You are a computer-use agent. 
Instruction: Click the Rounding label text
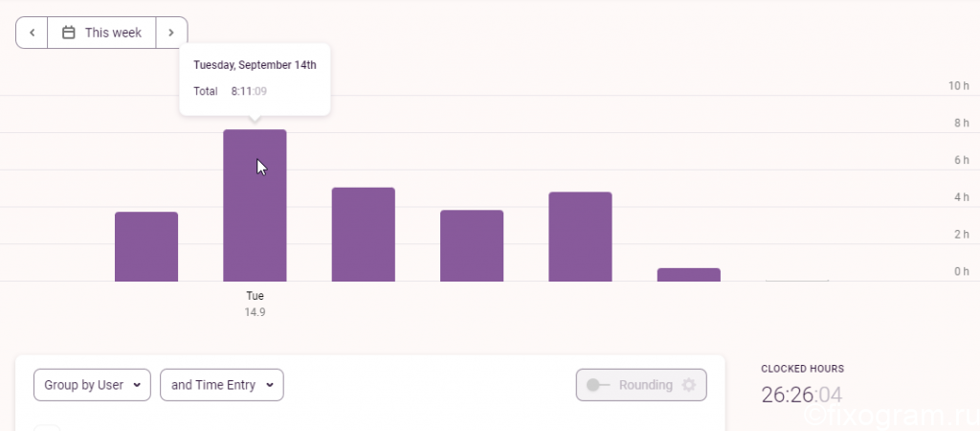point(646,385)
